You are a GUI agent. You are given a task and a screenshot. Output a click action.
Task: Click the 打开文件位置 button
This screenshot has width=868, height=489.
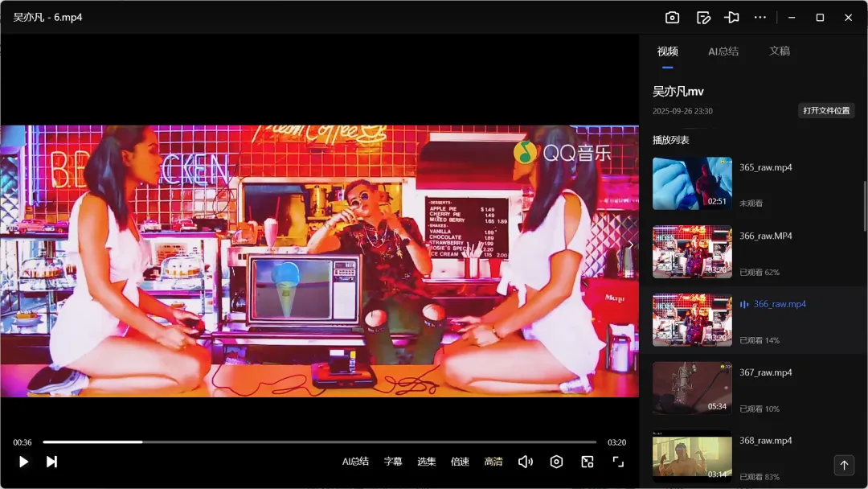coord(826,111)
